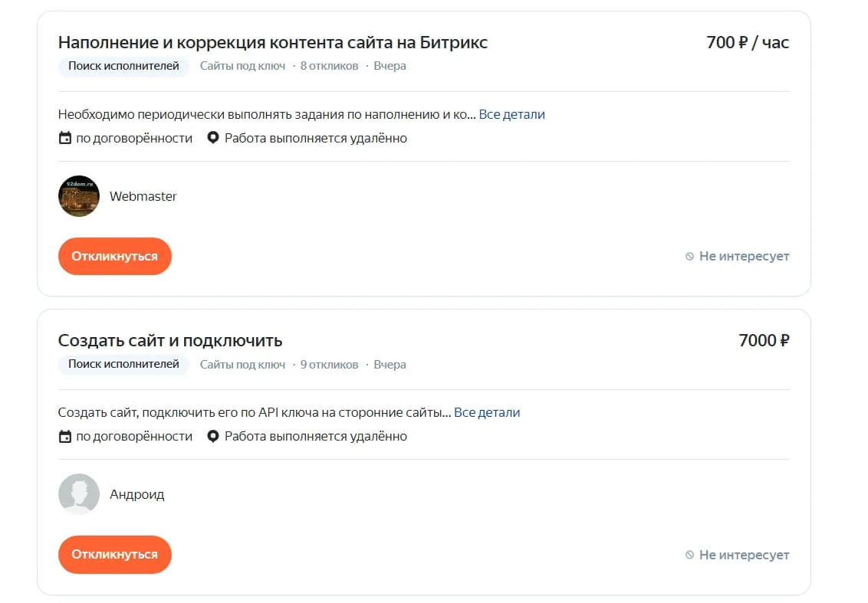868x603 pixels.
Task: Click the crossed-circle icon beside first Не интересует
Action: [689, 257]
